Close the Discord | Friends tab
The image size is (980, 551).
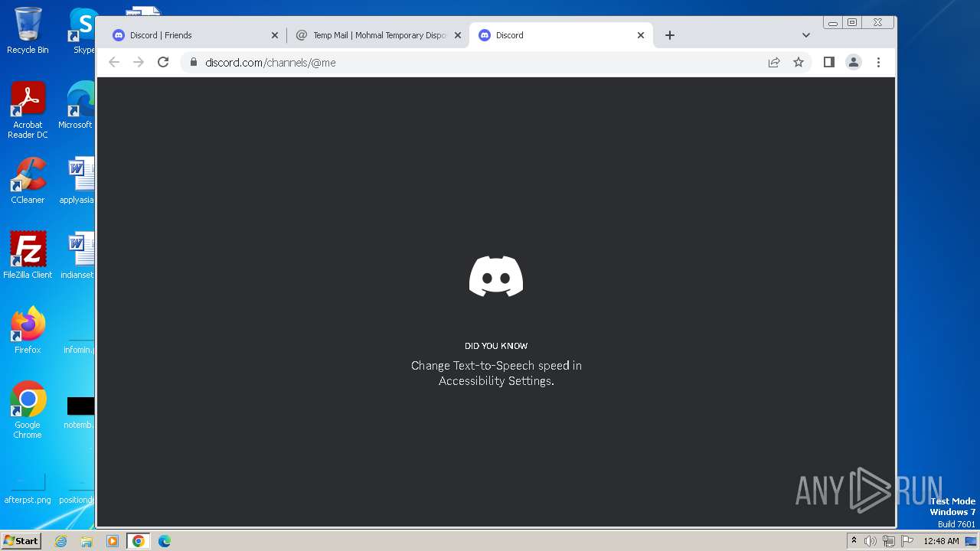275,35
